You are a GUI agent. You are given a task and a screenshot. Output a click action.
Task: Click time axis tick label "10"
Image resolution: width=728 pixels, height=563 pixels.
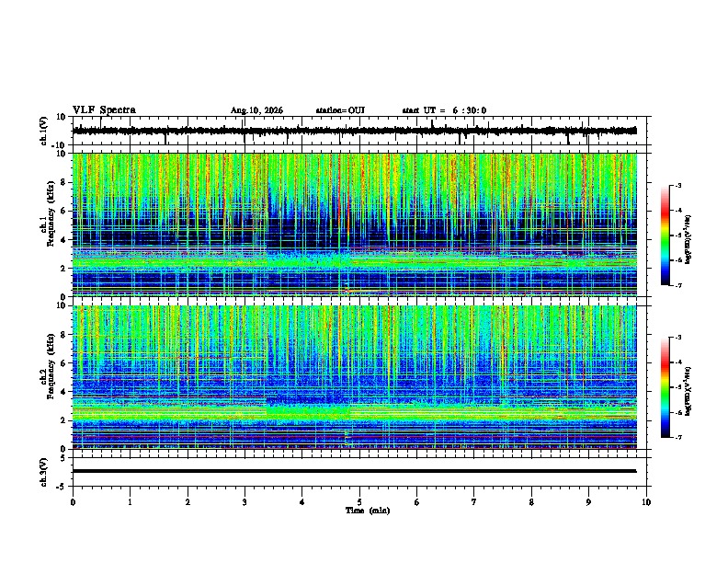(x=646, y=502)
